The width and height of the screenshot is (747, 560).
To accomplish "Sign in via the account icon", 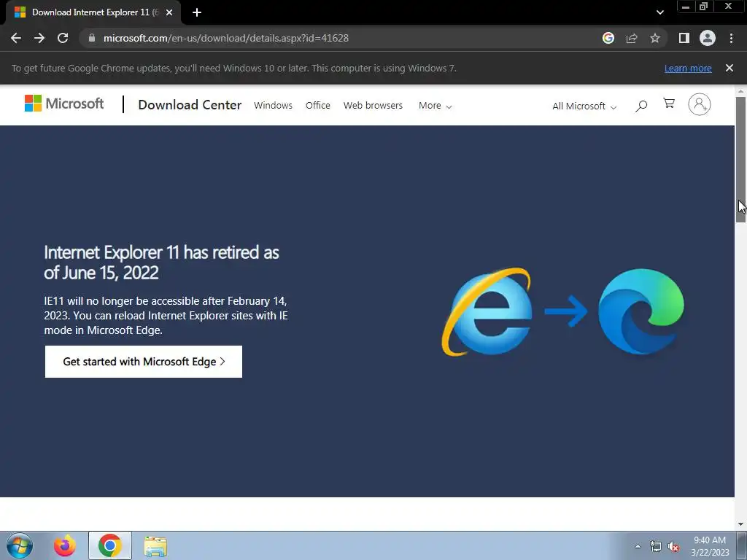I will (700, 104).
